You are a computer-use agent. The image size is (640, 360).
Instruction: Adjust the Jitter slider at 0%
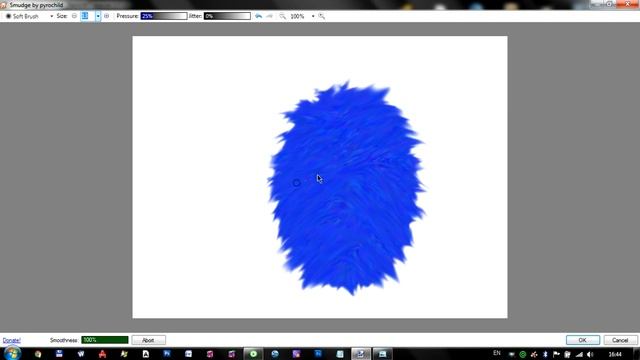pyautogui.click(x=227, y=16)
